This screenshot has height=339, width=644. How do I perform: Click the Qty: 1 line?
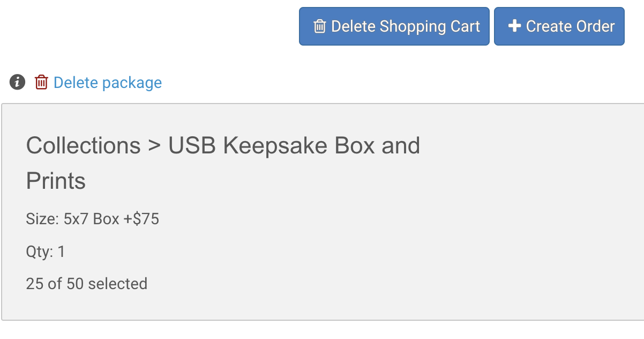pos(46,252)
